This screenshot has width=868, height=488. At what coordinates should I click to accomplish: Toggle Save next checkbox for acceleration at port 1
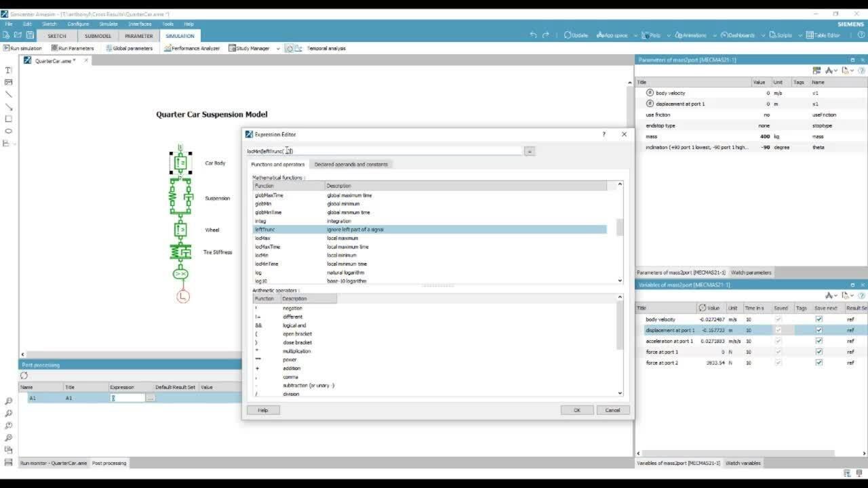click(x=818, y=341)
